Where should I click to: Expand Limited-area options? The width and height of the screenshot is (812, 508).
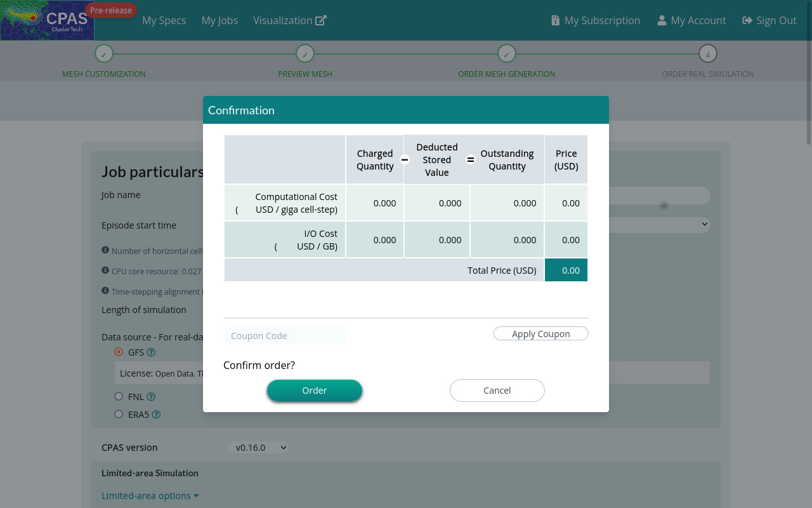(x=150, y=496)
